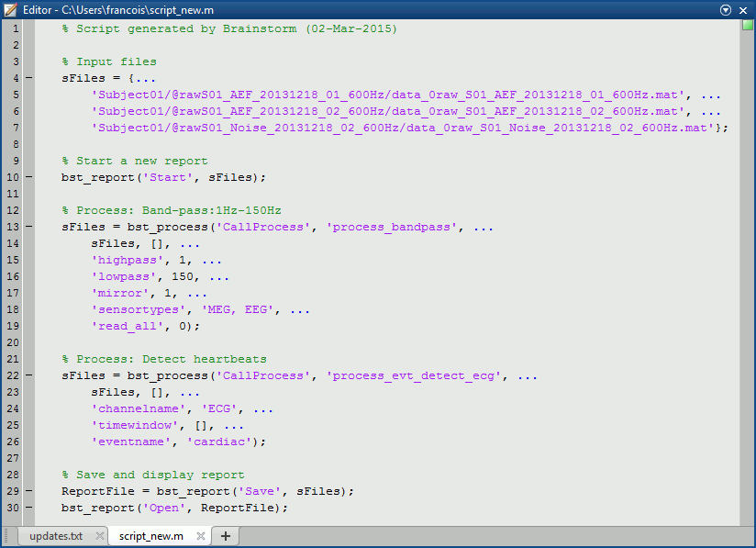Set breakpoint on line 4 dash
The width and height of the screenshot is (756, 548).
[28, 79]
